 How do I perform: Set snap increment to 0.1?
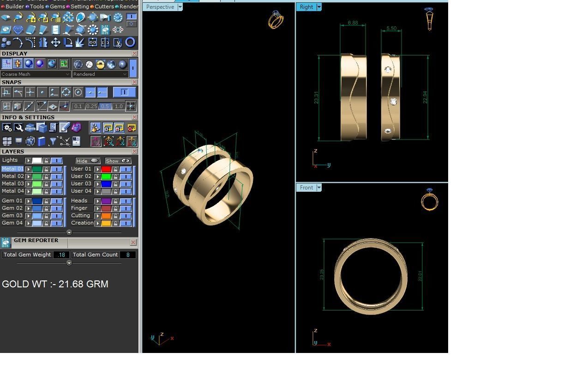(78, 106)
